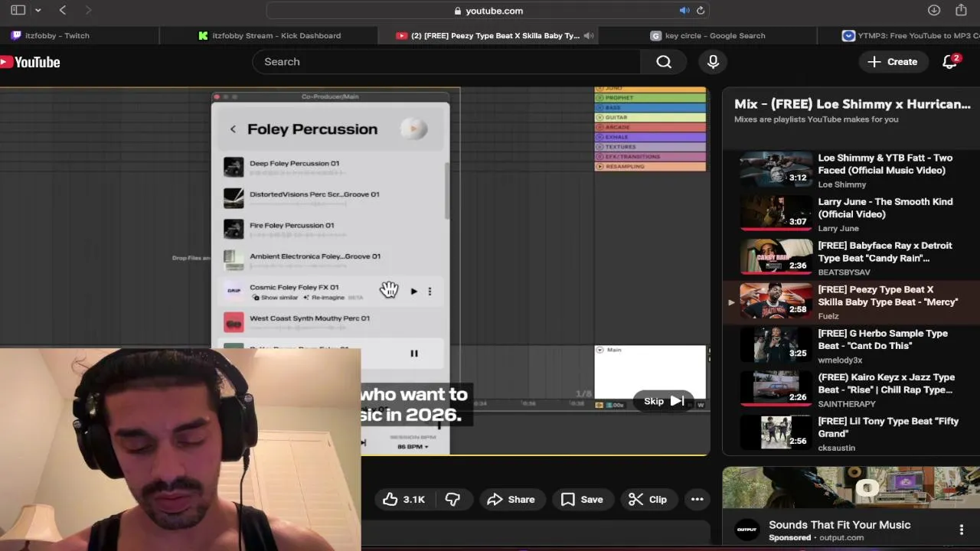Skip the ad in the video
Viewport: 980px width, 551px height.
[x=663, y=401]
